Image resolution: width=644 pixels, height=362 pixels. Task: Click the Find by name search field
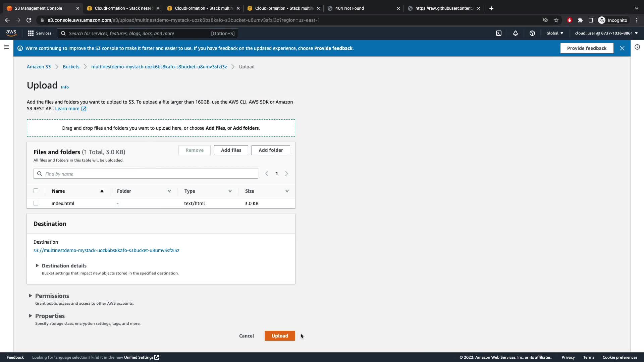(146, 174)
